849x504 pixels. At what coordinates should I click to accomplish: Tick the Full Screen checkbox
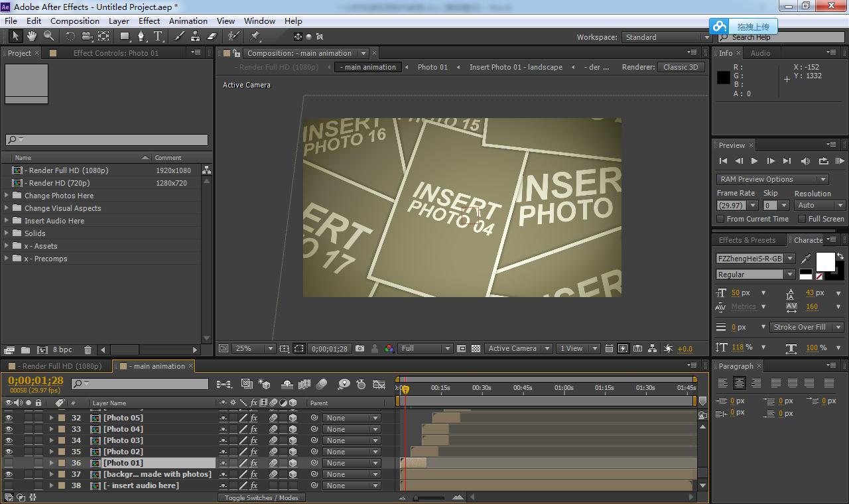pos(801,219)
